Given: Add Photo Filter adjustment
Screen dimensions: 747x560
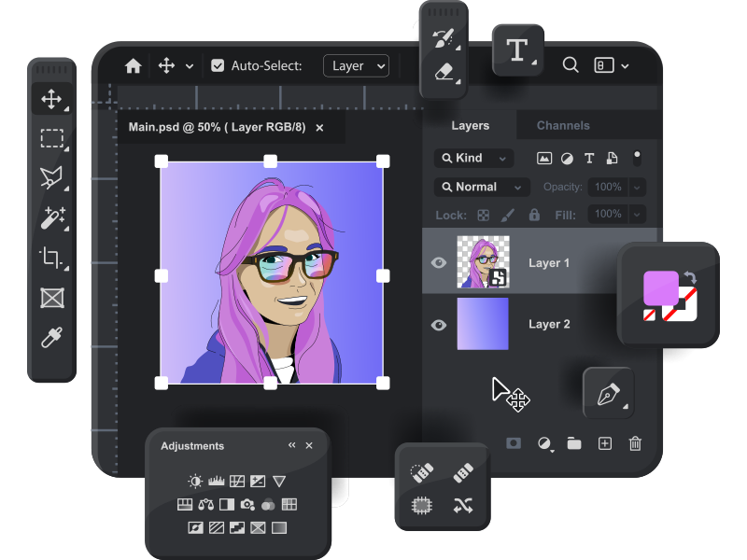Looking at the screenshot, I should 247,504.
